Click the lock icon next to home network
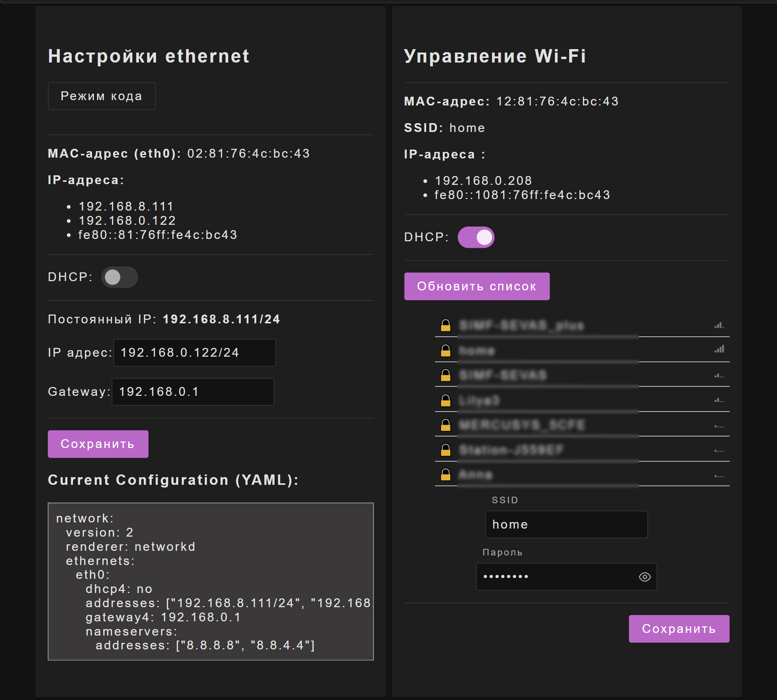 (x=445, y=351)
